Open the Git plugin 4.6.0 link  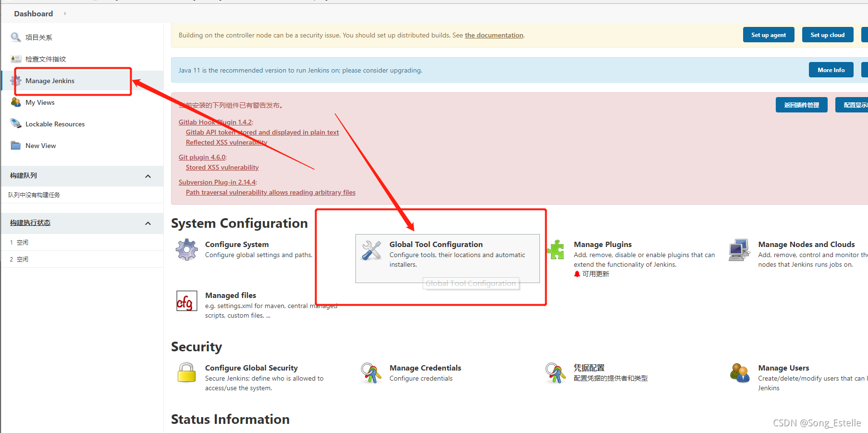click(202, 157)
